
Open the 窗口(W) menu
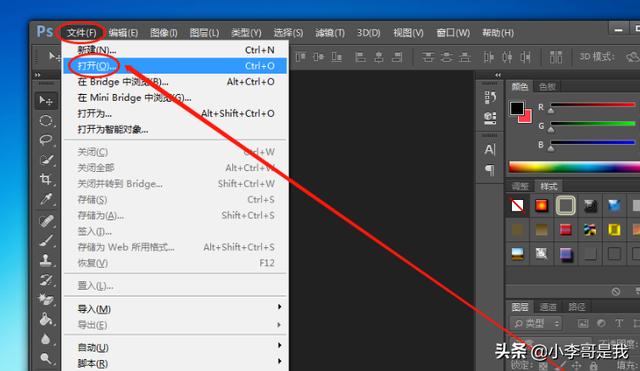point(453,33)
